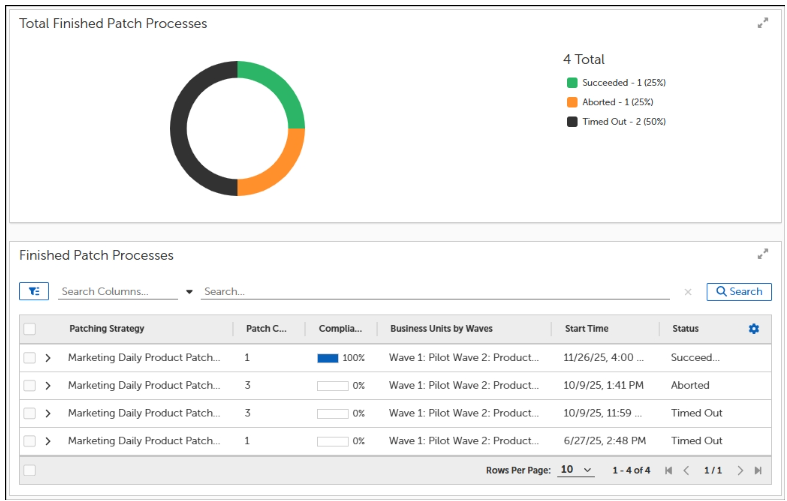Image resolution: width=787 pixels, height=501 pixels.
Task: Open the Search Columns dropdown arrow
Action: [189, 292]
